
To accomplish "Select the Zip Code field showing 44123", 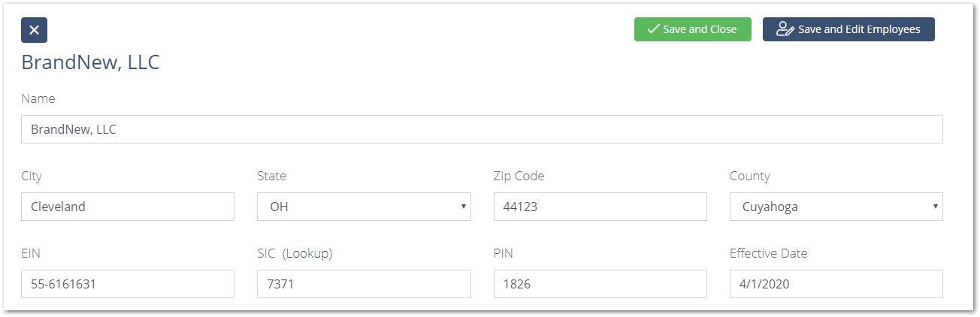I will pos(600,207).
